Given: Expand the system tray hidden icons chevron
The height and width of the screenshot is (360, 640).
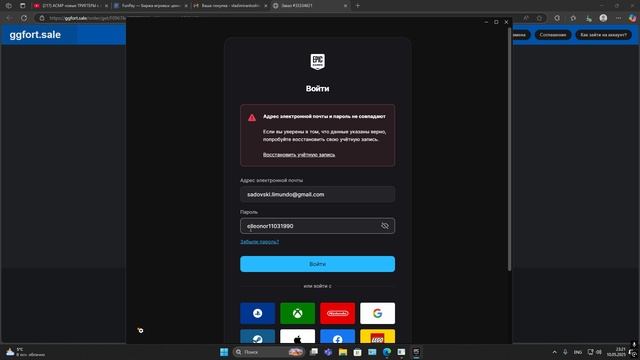Looking at the screenshot, I should (x=554, y=352).
